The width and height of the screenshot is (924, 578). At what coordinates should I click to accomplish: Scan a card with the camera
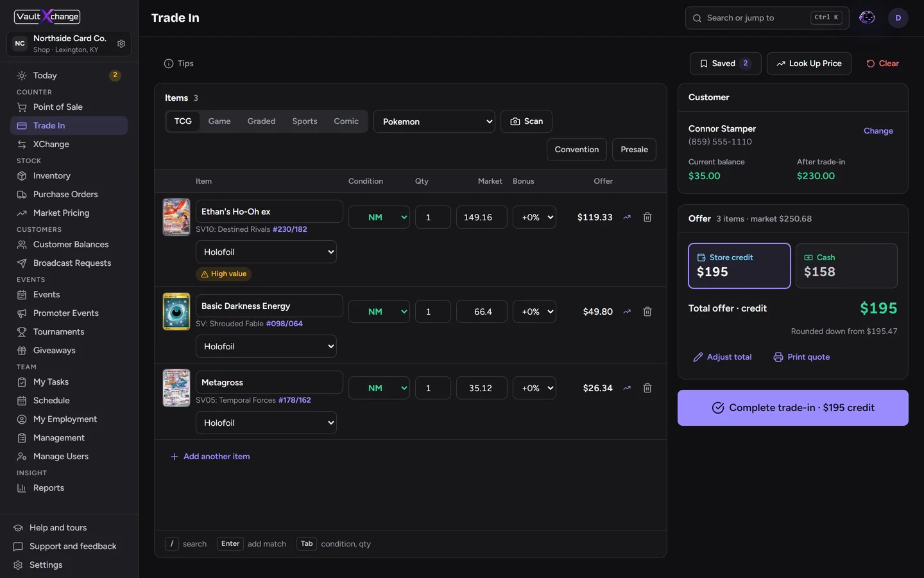click(x=526, y=121)
